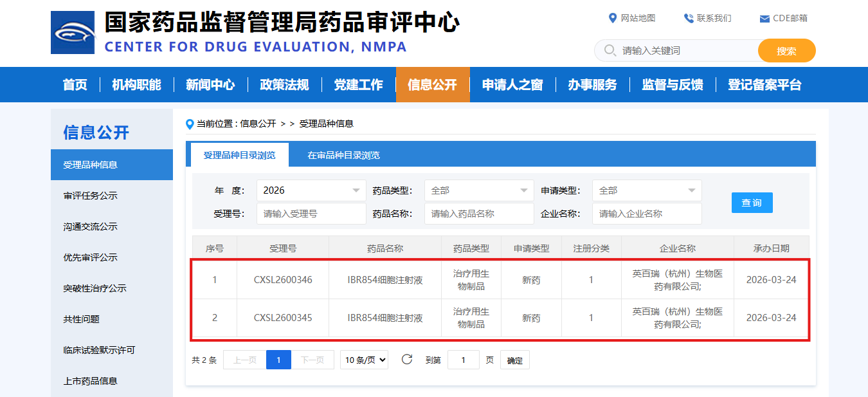Open the 年度 year dropdown showing 2026
Viewport: 868px width, 397px height.
tap(311, 190)
